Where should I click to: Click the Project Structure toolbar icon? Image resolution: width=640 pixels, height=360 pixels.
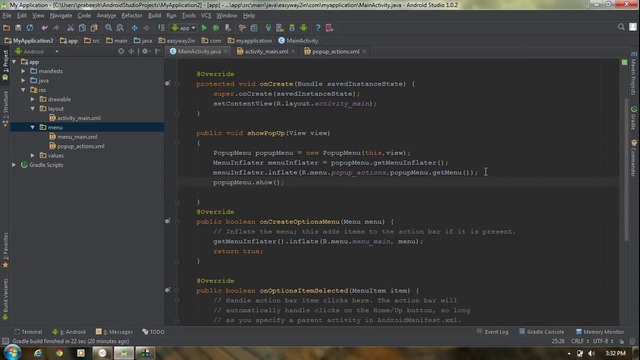(x=254, y=28)
